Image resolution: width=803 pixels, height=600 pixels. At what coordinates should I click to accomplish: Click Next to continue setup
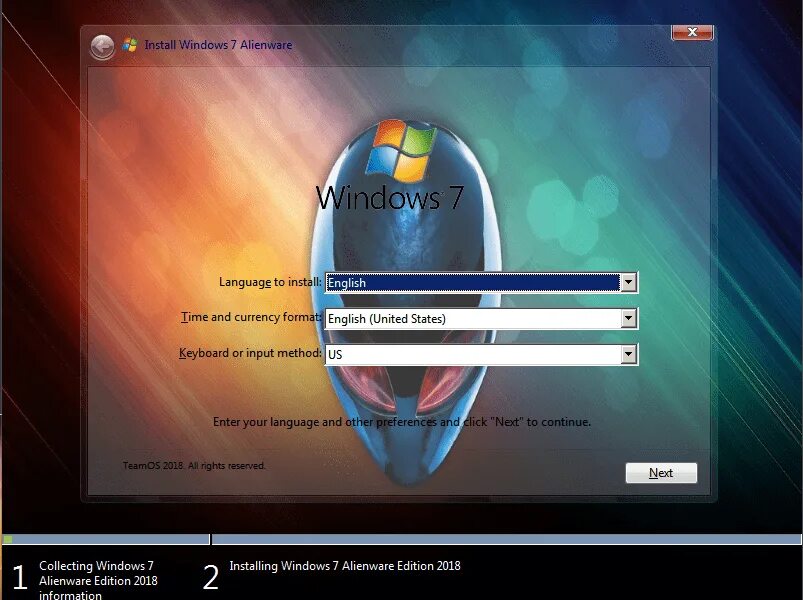(x=661, y=473)
